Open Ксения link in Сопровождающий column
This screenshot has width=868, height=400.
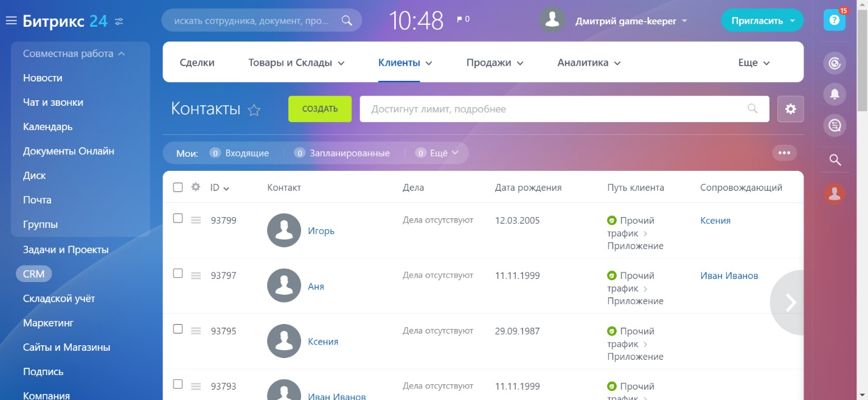click(x=715, y=220)
